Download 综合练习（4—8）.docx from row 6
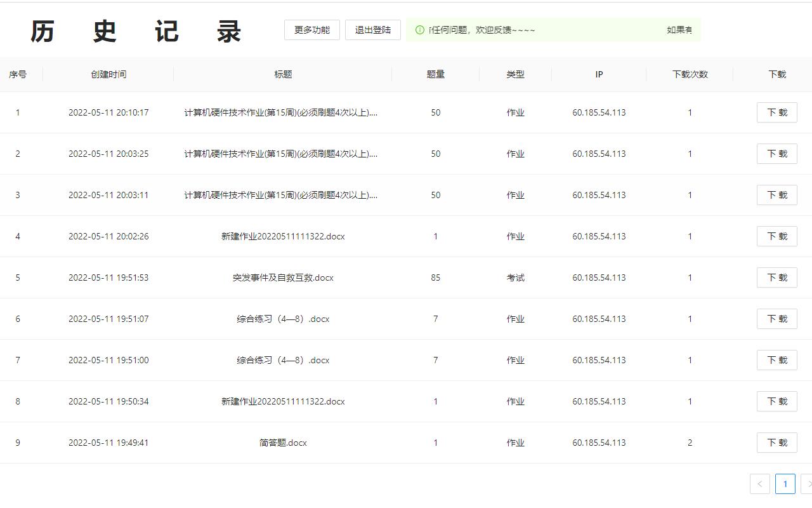The image size is (812, 508). pyautogui.click(x=776, y=319)
